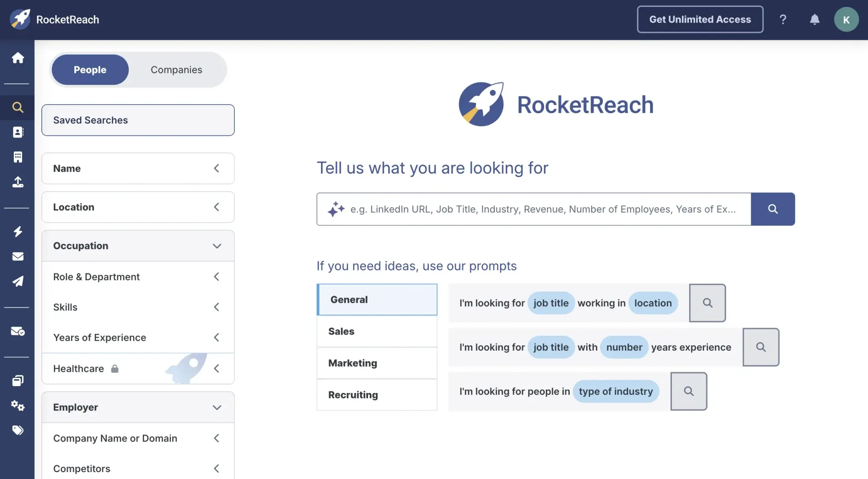Open Saved Searches
Viewport: 868px width, 479px height.
pyautogui.click(x=138, y=120)
